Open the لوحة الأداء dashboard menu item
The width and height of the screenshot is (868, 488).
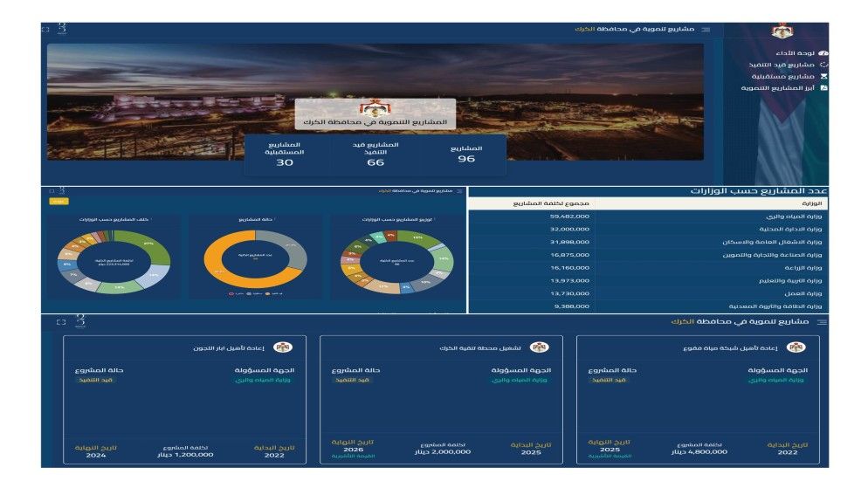pyautogui.click(x=795, y=53)
